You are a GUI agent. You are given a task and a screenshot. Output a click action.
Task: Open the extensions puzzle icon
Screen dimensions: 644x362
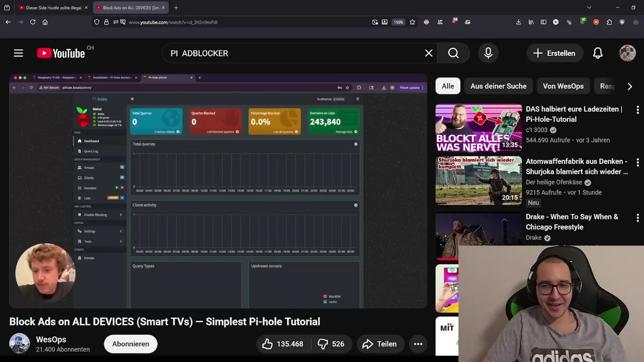(609, 22)
